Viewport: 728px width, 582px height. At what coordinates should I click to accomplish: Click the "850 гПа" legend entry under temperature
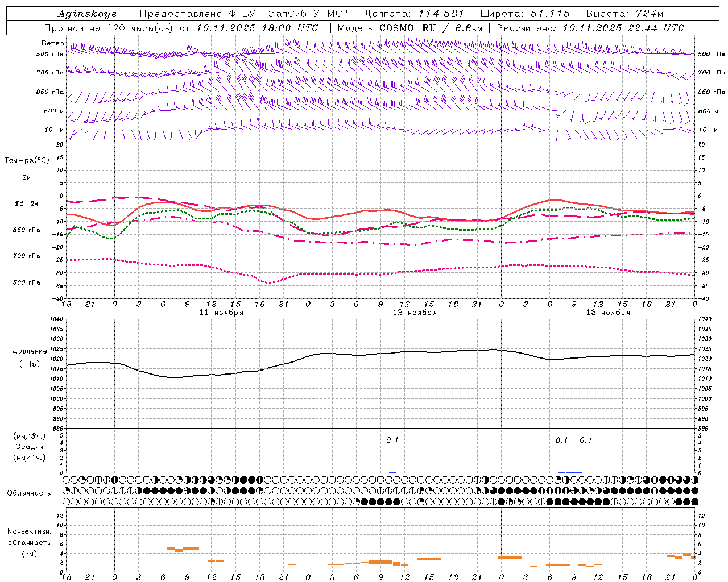coord(27,230)
